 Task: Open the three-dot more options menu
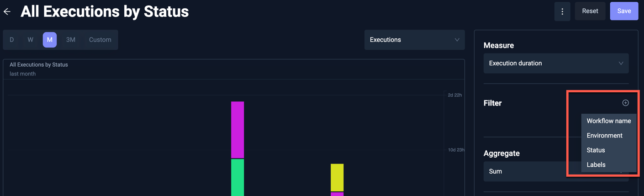(x=562, y=11)
